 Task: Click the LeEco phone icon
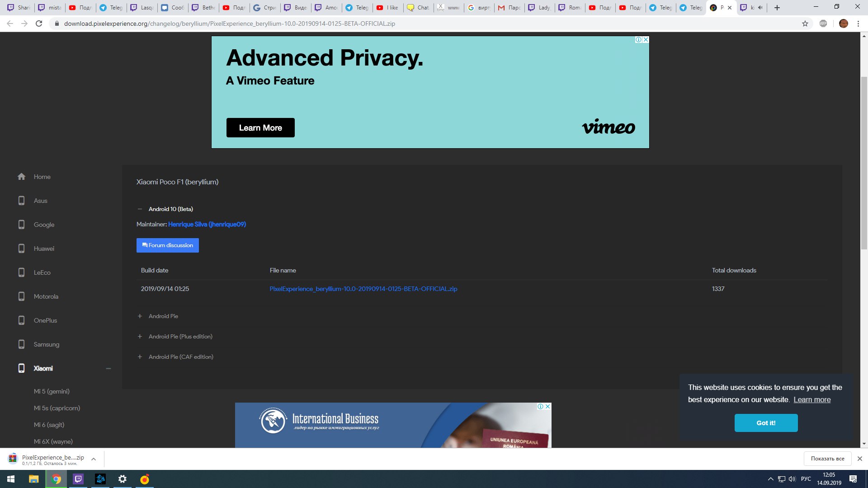pos(21,272)
